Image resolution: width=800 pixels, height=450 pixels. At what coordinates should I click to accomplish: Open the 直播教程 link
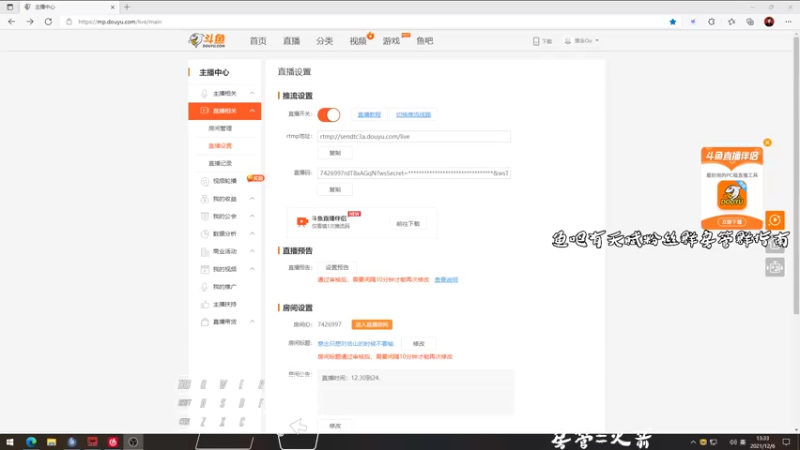click(x=369, y=115)
